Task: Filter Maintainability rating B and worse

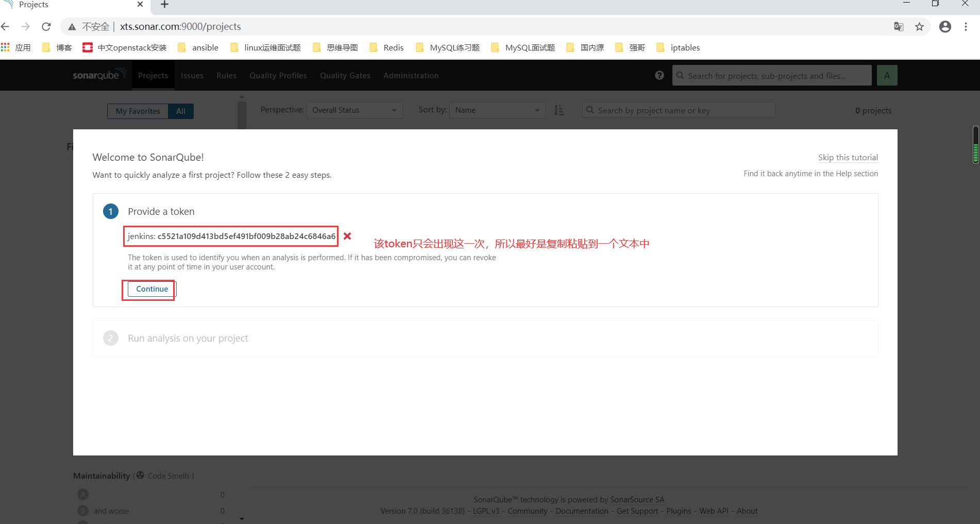Action: 150,511
